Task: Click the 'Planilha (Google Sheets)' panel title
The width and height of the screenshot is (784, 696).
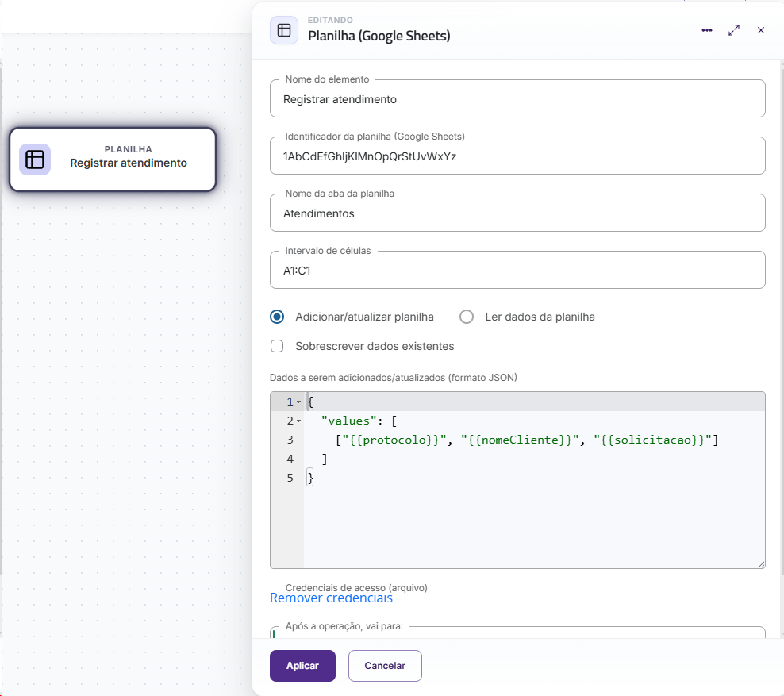Action: [379, 36]
